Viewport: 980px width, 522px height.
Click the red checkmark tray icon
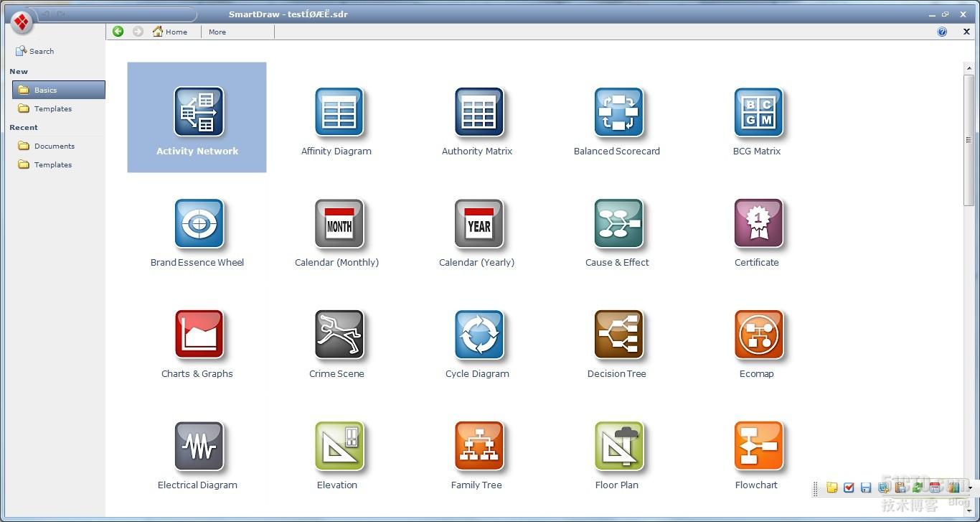pos(849,488)
